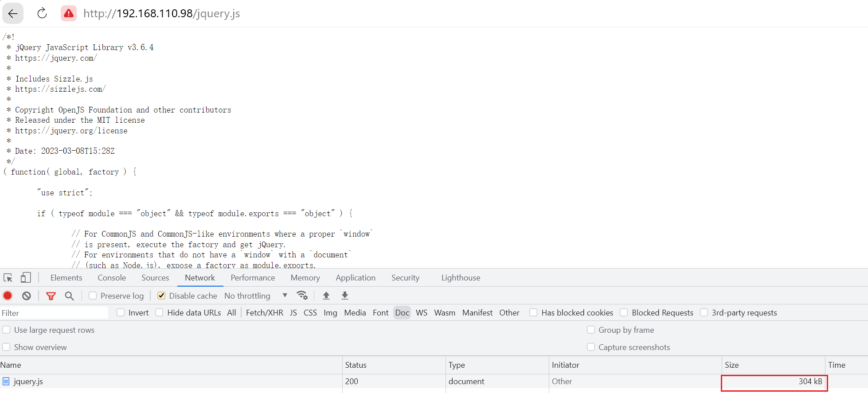Select the Doc request filter
Viewport: 868px width, 393px height.
[402, 313]
